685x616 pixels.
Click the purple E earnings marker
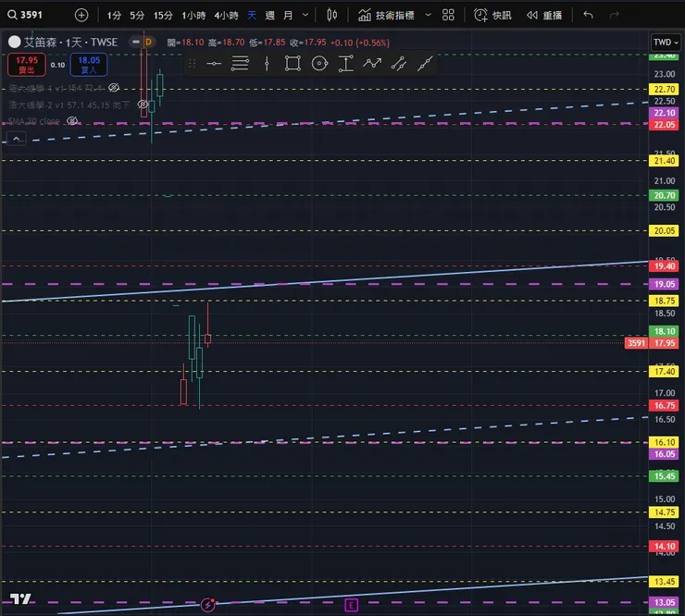tap(351, 605)
